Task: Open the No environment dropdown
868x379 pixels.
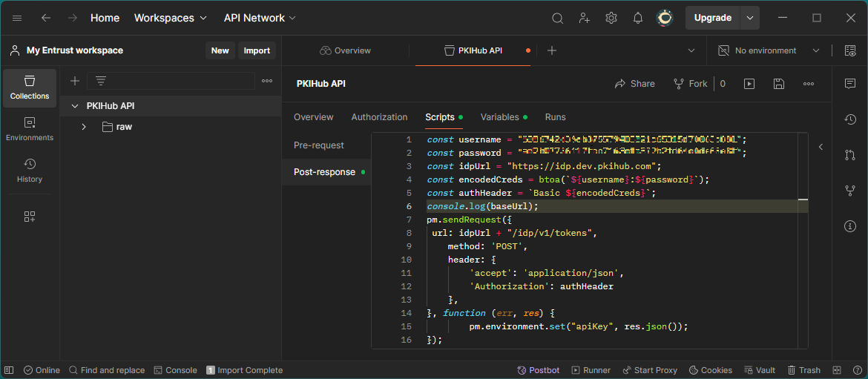Action: pos(769,50)
